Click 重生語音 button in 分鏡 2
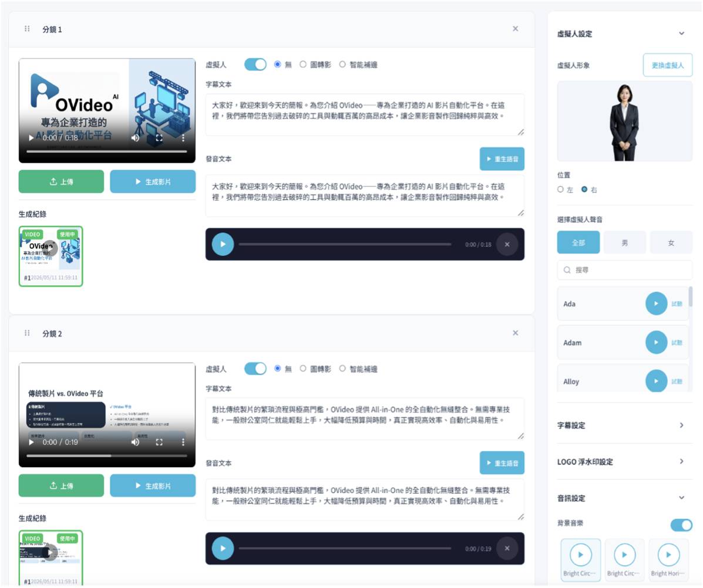Image resolution: width=703 pixels, height=588 pixels. pos(502,463)
